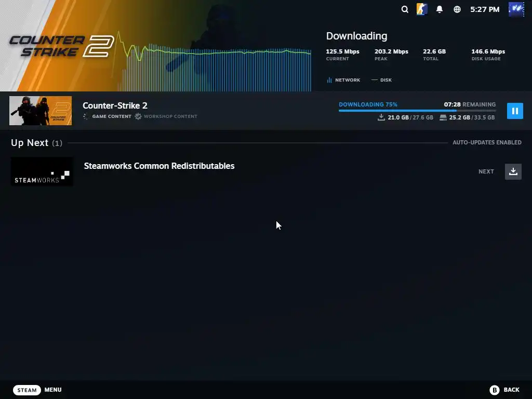532x399 pixels.
Task: Click the 21.0 GB / 27.6 GB readout
Action: [410, 117]
